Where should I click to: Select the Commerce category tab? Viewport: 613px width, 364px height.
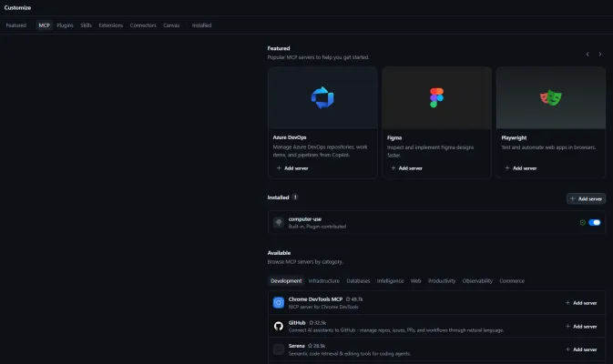coord(512,281)
